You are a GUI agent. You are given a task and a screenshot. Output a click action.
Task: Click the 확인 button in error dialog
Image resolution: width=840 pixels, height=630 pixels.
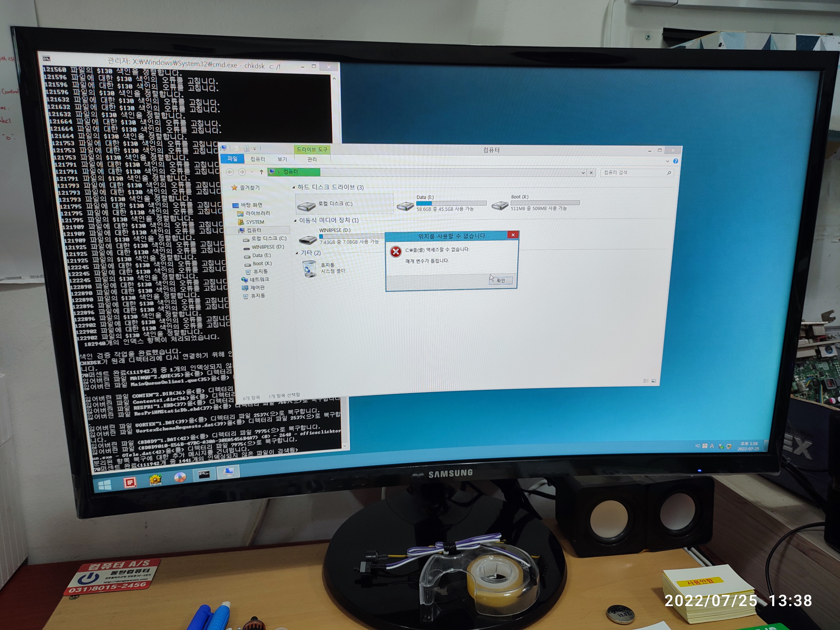(501, 280)
